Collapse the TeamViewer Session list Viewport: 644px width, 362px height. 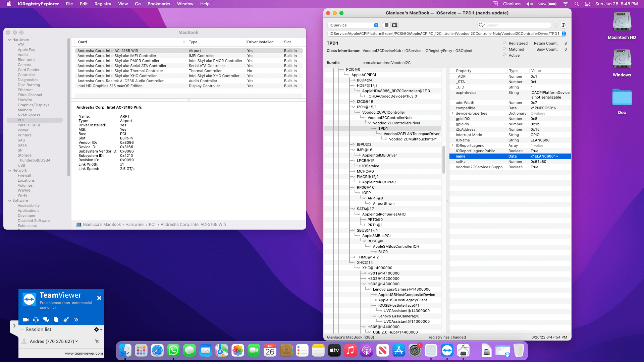point(22,329)
